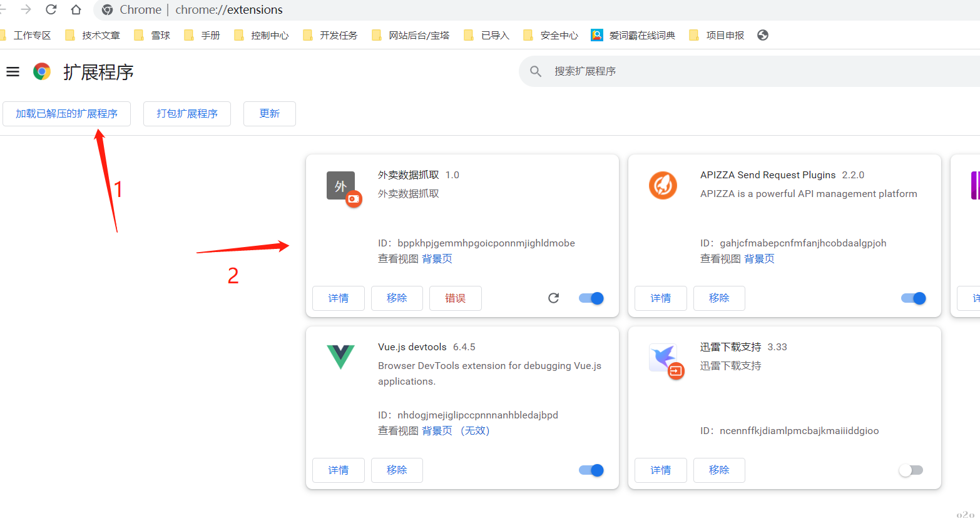The image size is (980, 521).
Task: Click the Vue.js devtools logo icon
Action: (340, 357)
